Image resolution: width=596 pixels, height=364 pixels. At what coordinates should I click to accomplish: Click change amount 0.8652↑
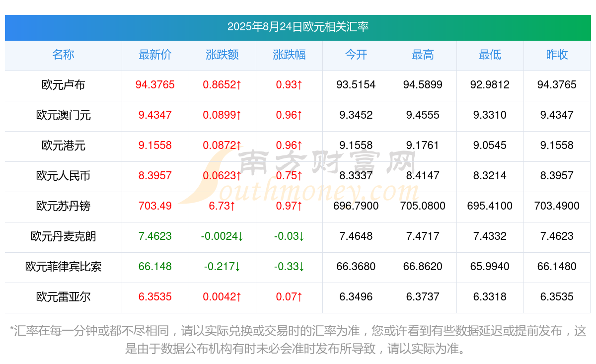pyautogui.click(x=222, y=85)
